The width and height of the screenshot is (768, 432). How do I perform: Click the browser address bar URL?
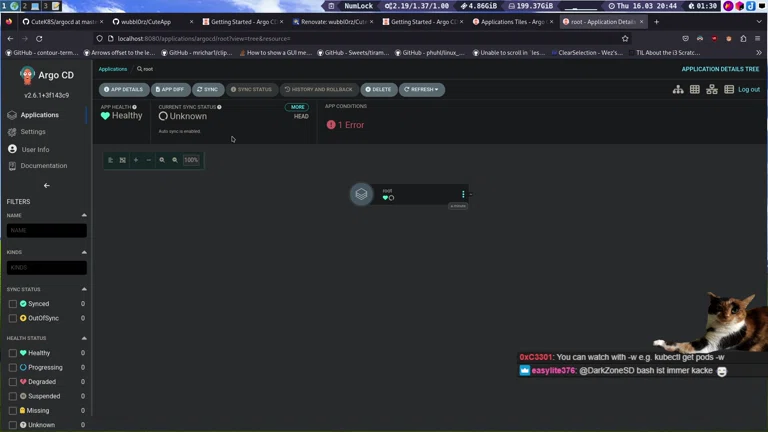point(204,39)
